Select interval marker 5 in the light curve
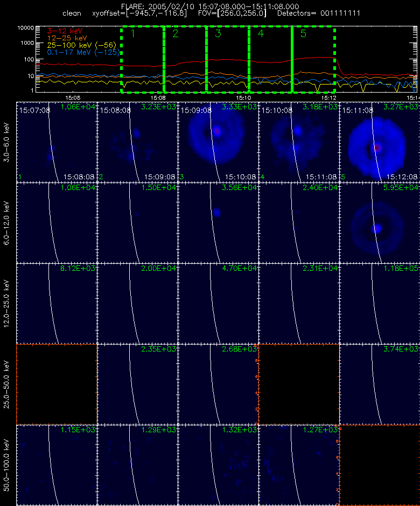Viewport: 420px width, 506px height. 303,33
